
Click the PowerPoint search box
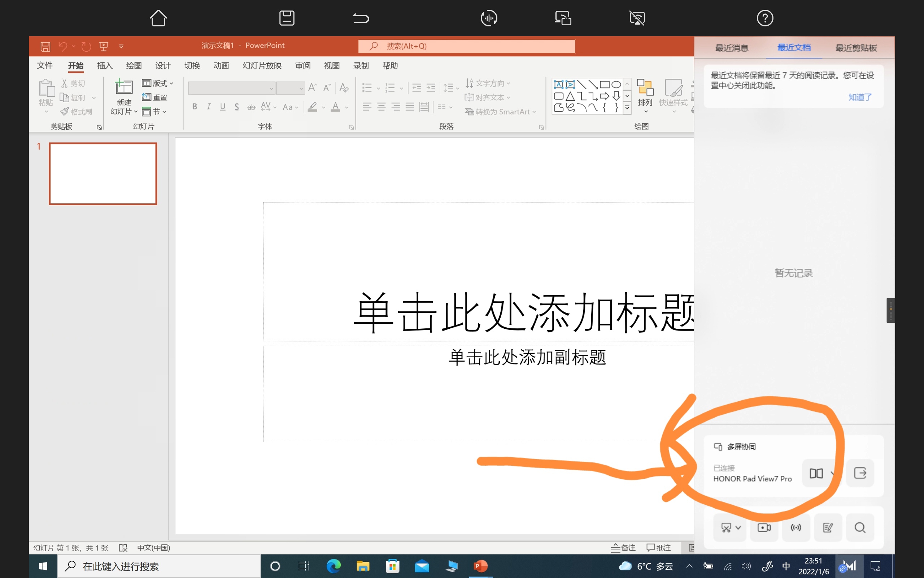click(467, 46)
